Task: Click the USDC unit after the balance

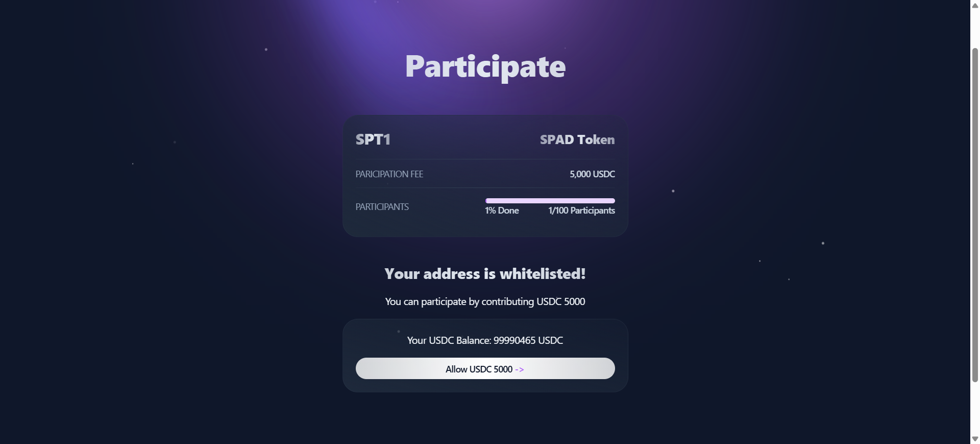Action: (x=551, y=340)
